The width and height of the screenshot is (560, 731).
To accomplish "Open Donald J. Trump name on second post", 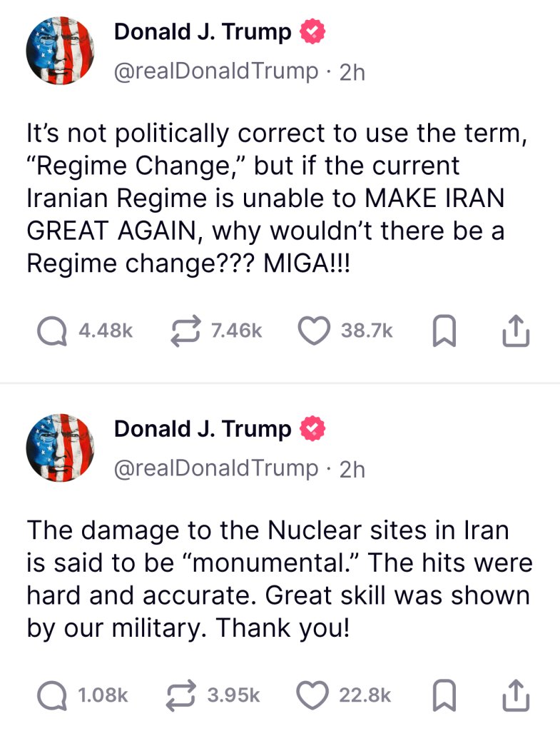I will pos(203,429).
